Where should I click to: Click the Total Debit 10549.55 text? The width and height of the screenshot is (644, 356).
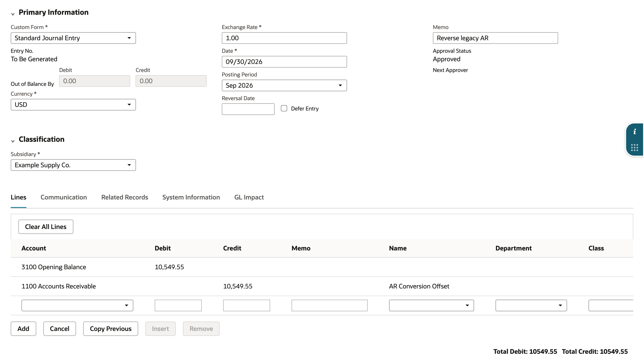[525, 352]
